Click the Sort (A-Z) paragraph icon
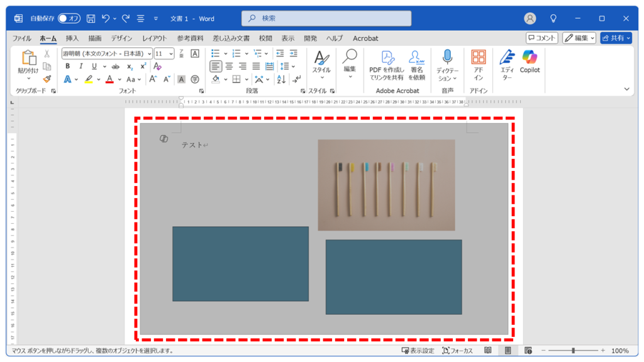Screen dimensions: 644x362 (x=280, y=79)
